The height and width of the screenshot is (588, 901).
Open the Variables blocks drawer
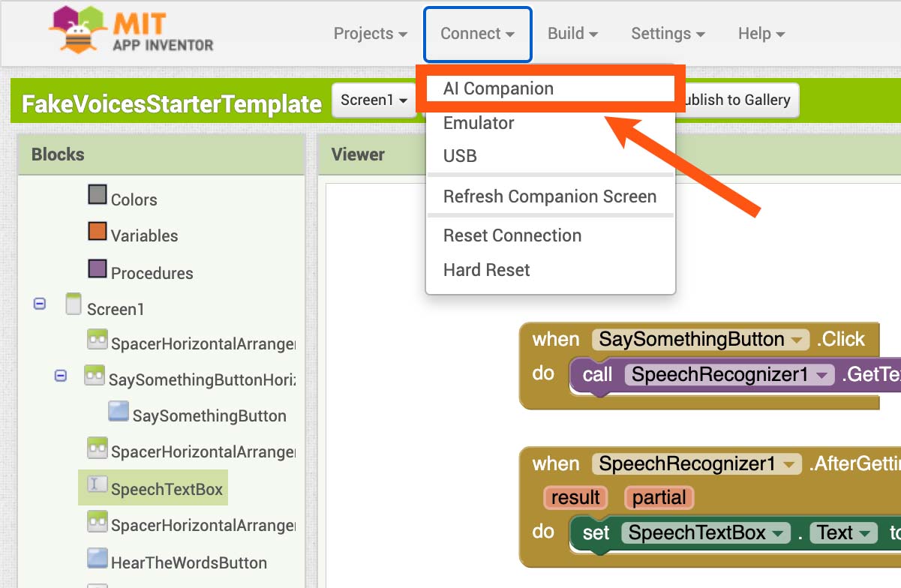[x=144, y=235]
